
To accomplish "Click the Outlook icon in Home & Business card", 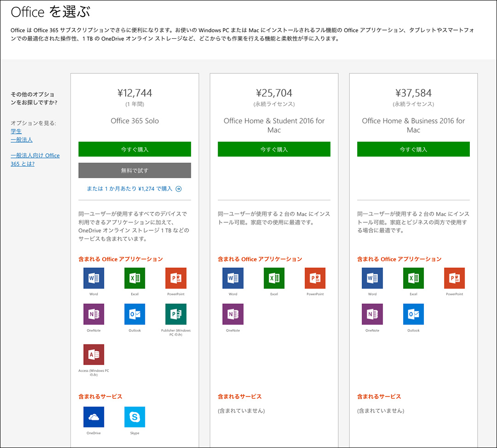I will tap(413, 314).
